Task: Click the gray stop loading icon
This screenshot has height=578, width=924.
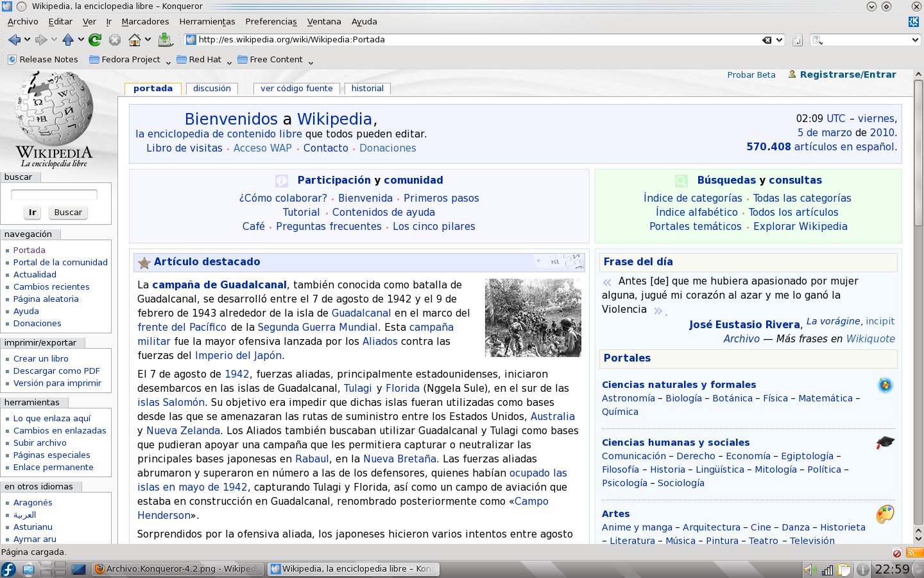Action: point(115,40)
